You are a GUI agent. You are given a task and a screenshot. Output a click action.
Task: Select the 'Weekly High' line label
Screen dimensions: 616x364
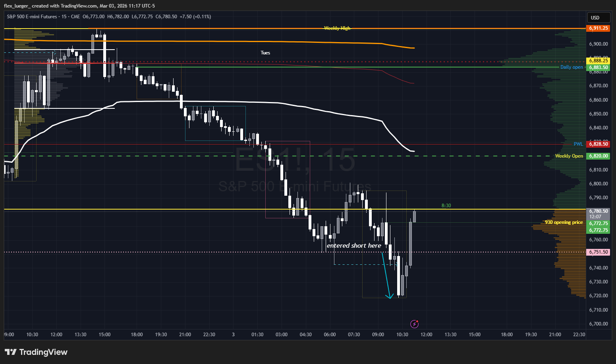[x=337, y=28]
